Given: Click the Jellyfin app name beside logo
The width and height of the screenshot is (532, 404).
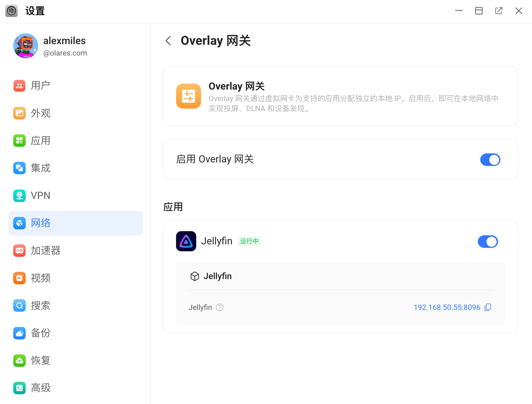Looking at the screenshot, I should [217, 241].
